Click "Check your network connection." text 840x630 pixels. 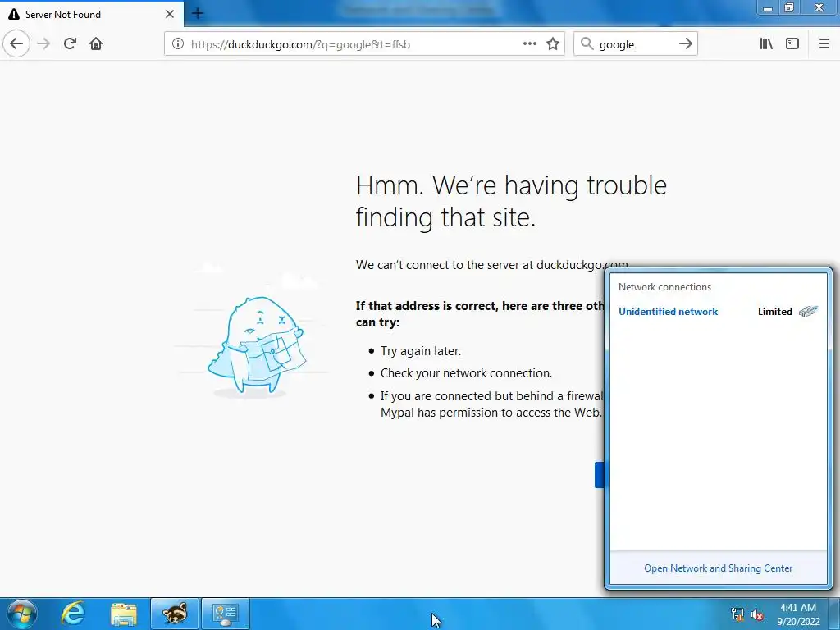pos(466,373)
